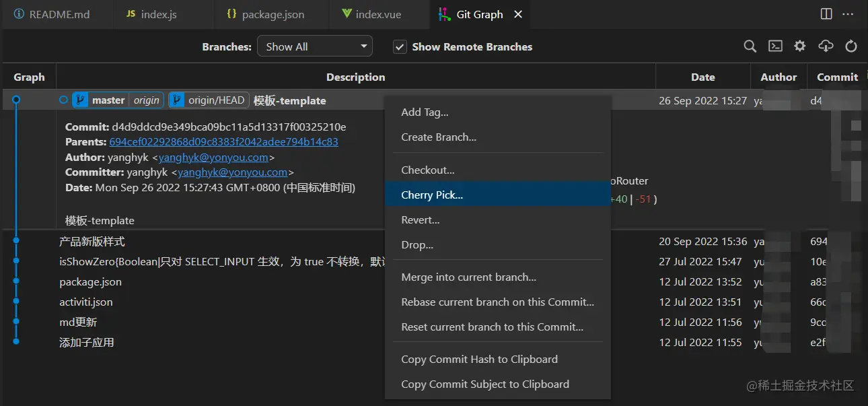Click the braces icon on package.json tab
This screenshot has height=406, width=868.
pos(231,14)
